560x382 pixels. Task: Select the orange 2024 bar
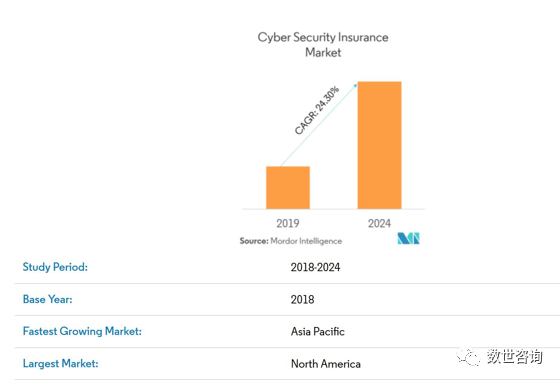pyautogui.click(x=379, y=145)
